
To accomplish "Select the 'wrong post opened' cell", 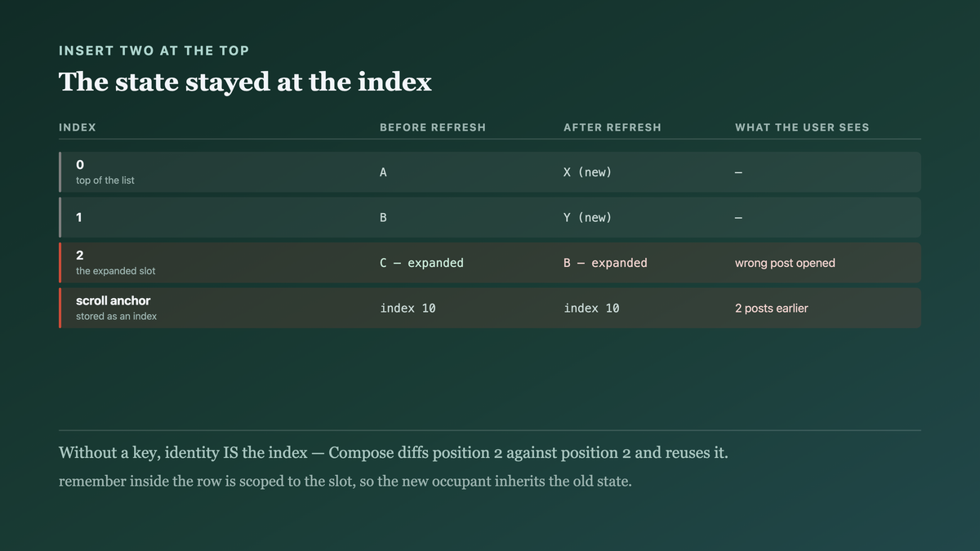I will [785, 263].
